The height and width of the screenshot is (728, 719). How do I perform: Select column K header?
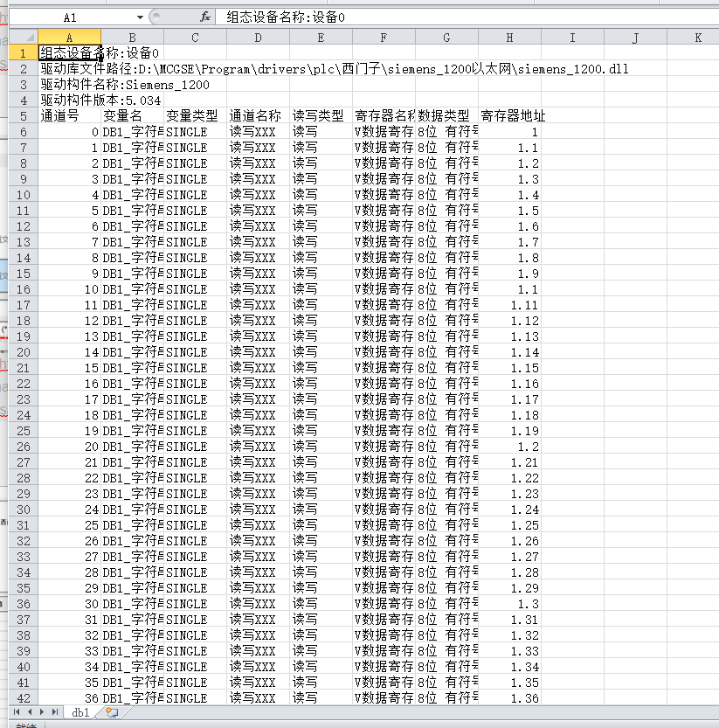pos(697,37)
